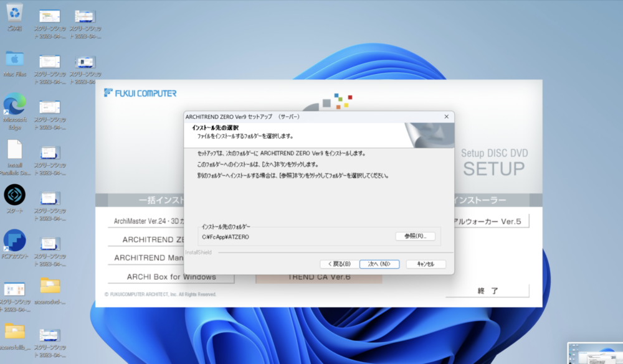Image resolution: width=623 pixels, height=364 pixels.
Task: Click the インストール先の選択 heading text
Action: click(216, 128)
